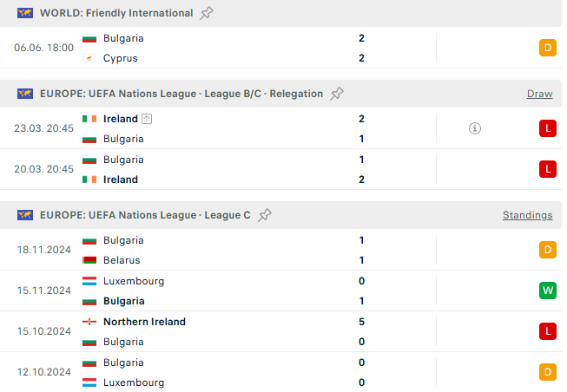Image resolution: width=567 pixels, height=392 pixels.
Task: Open the Draw link
Action: [x=539, y=94]
